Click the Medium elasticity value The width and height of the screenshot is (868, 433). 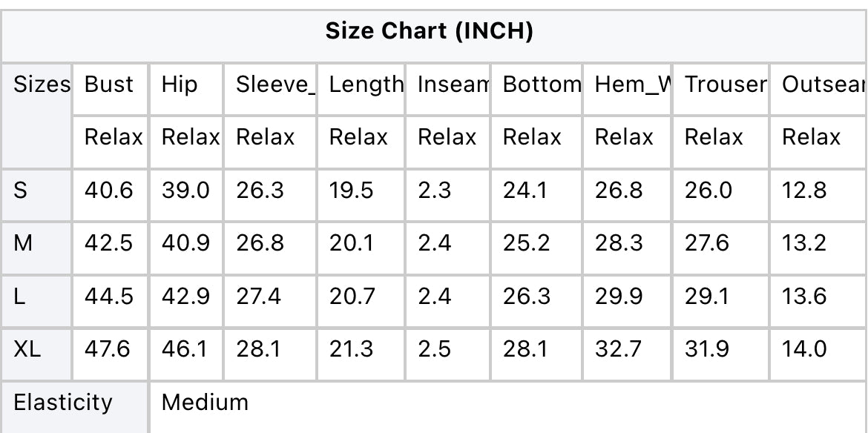pos(205,402)
